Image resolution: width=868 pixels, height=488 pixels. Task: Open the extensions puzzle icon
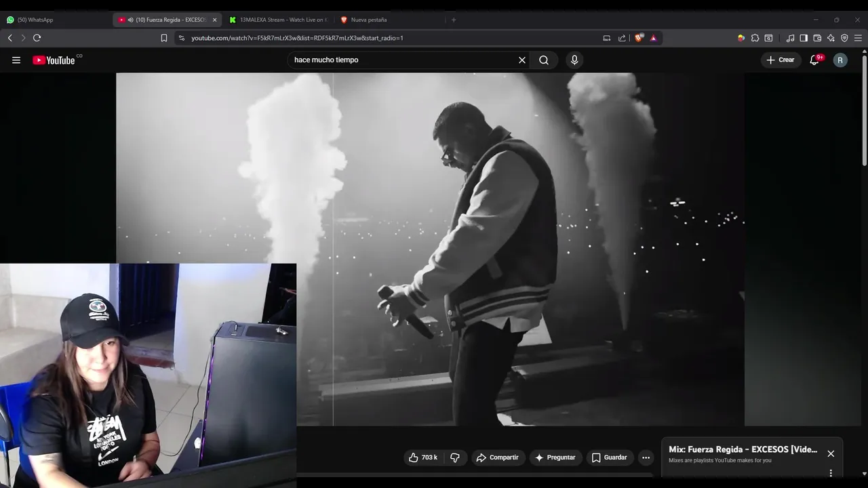coord(755,38)
